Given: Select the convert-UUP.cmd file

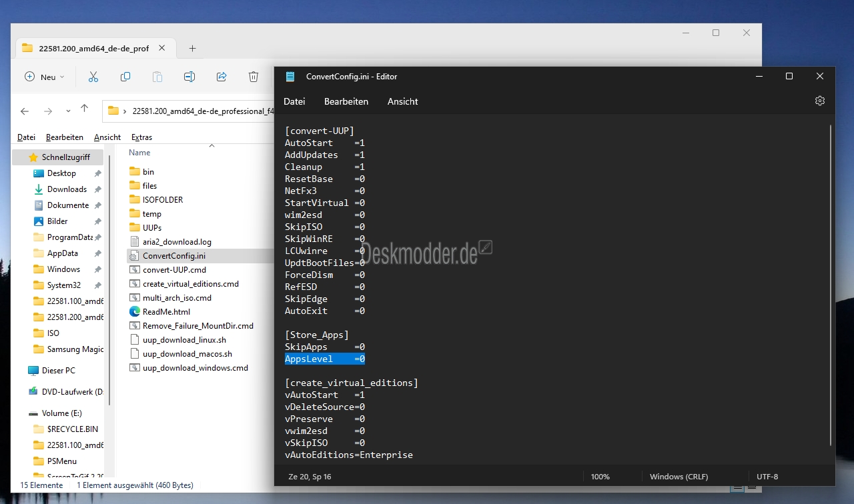Looking at the screenshot, I should tap(174, 270).
